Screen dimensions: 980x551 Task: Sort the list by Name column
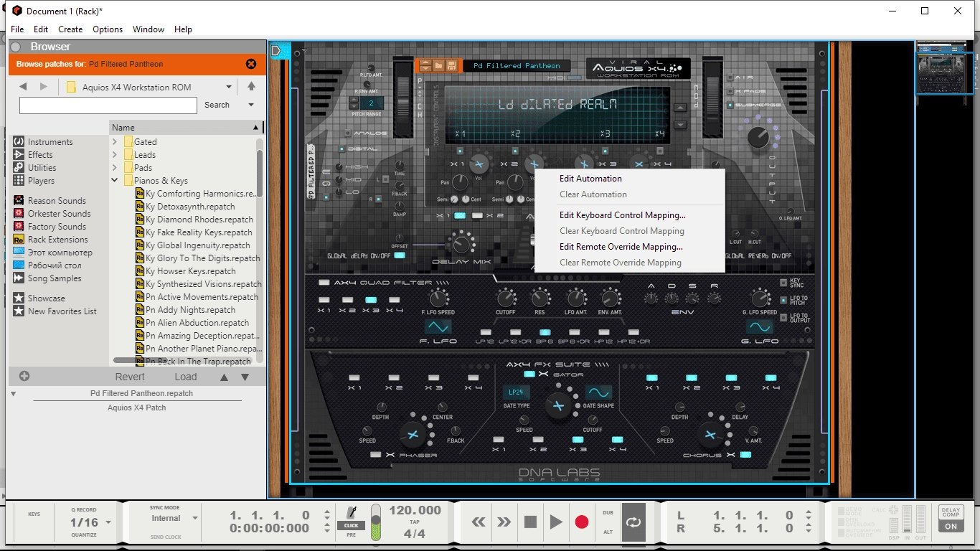185,127
